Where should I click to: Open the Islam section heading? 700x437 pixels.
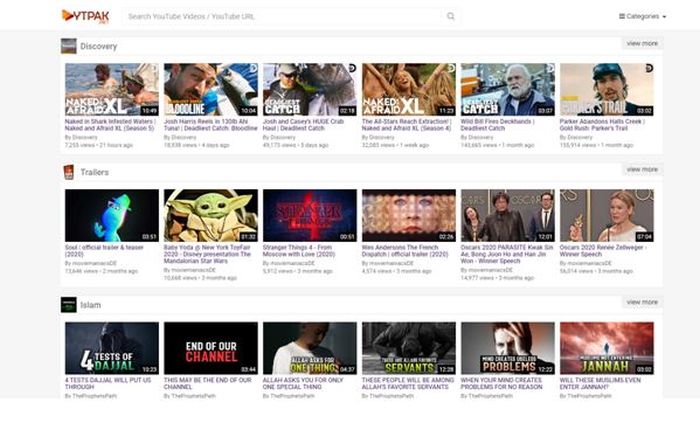(90, 304)
